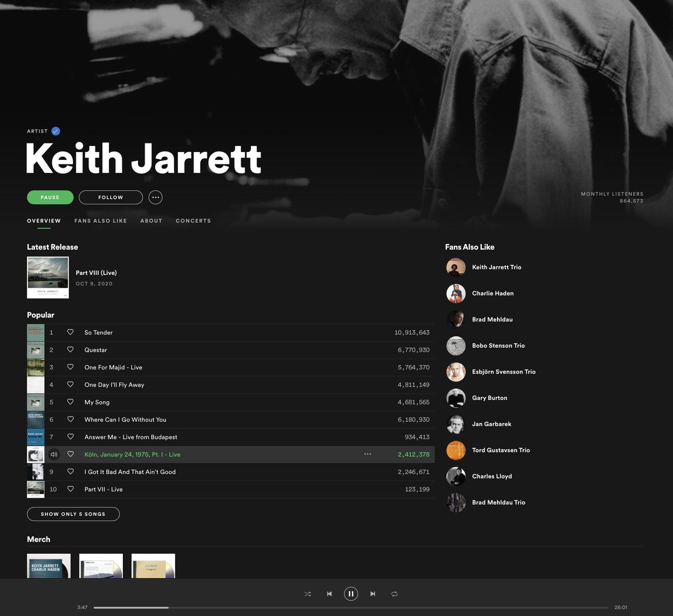Open Esbjörn Svensson Trio avatar
Screen dimensions: 673x616
point(456,372)
